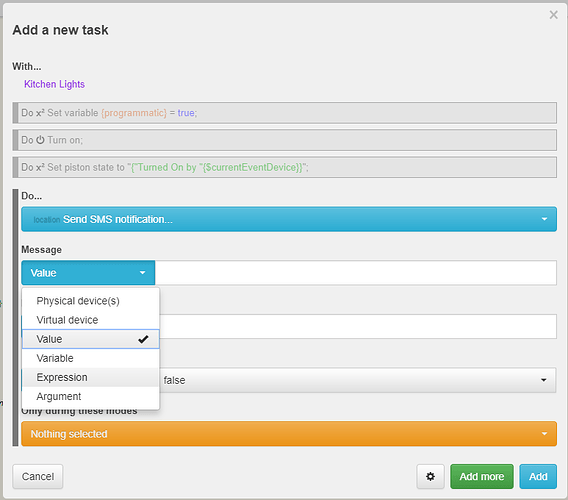Select Physical device(s) from the list

pos(91,301)
